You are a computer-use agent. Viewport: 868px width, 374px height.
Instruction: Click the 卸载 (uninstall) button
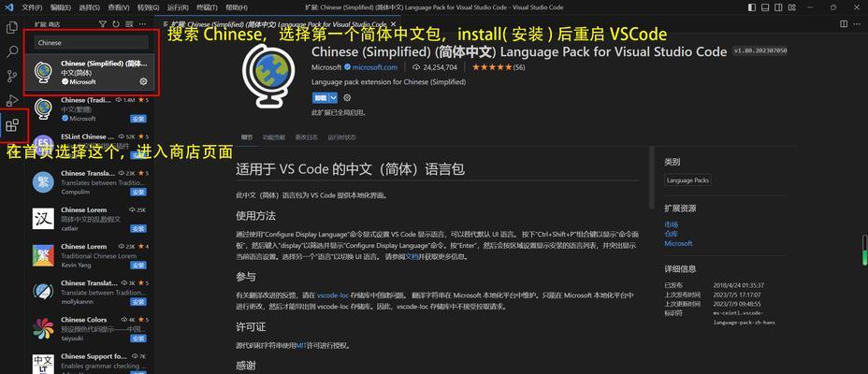320,98
